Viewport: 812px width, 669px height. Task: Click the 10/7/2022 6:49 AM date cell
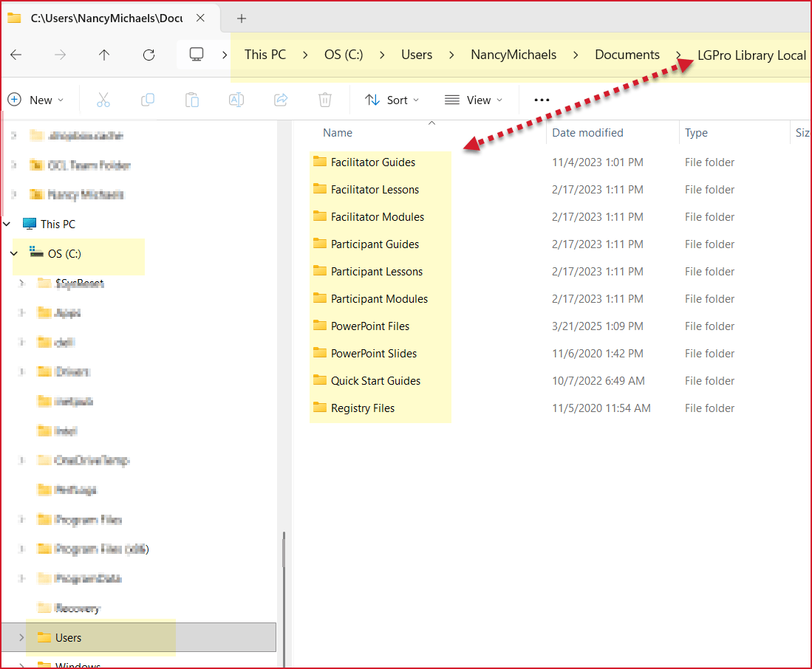coord(598,381)
